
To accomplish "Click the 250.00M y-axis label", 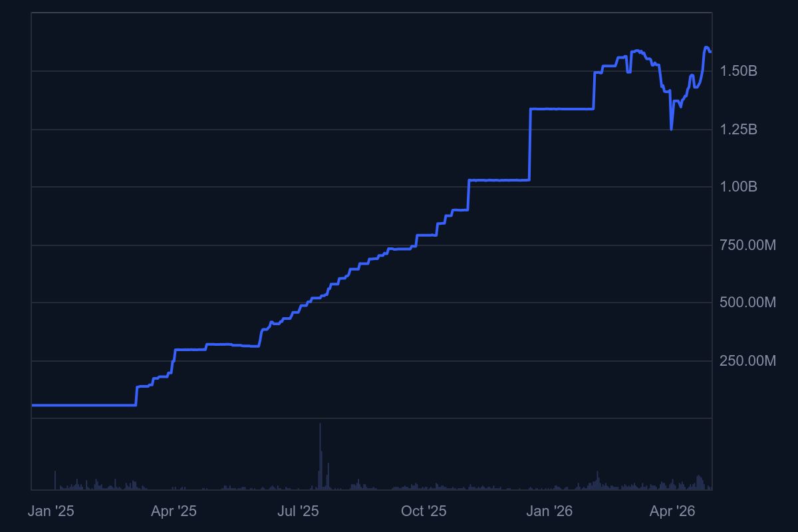I will [x=748, y=361].
